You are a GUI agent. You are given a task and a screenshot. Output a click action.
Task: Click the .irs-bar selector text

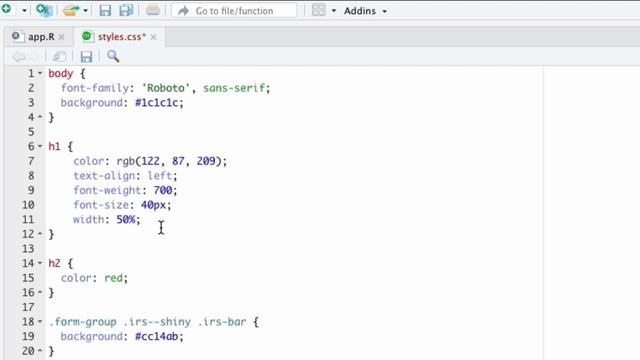coord(222,322)
